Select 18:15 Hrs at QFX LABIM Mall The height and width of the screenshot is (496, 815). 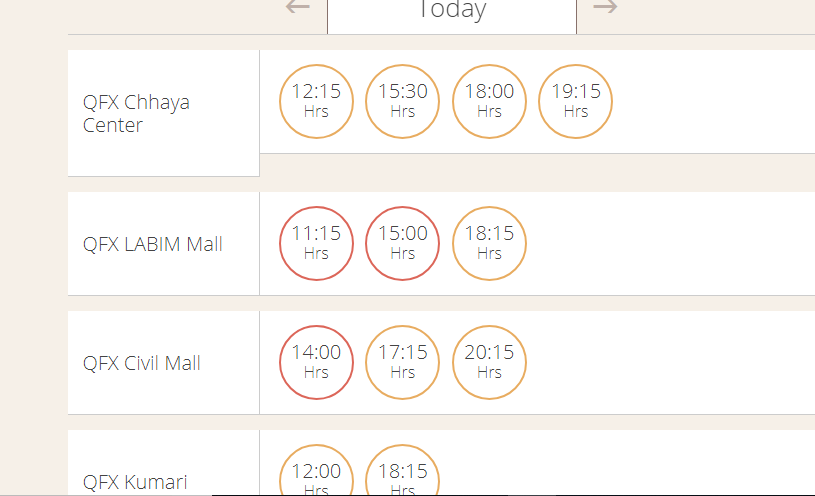(489, 243)
